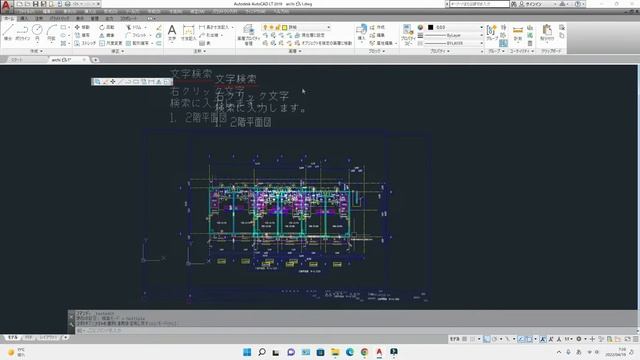Open Microsoft Edge from taskbar
The width and height of the screenshot is (640, 360).
pyautogui.click(x=350, y=352)
